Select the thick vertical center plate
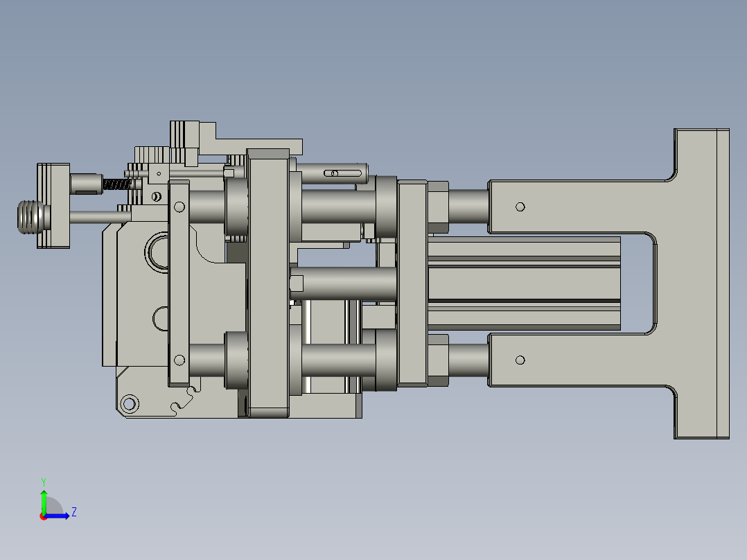 (x=268, y=283)
